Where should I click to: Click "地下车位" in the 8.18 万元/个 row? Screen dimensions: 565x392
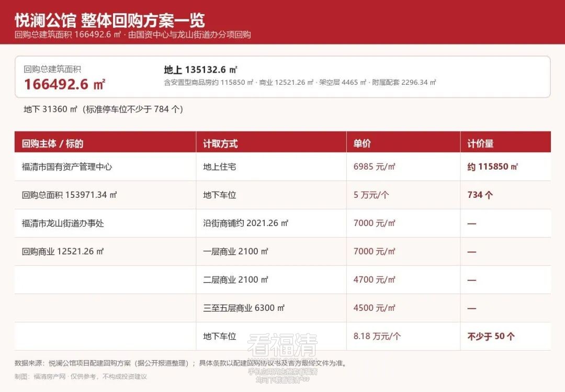click(x=219, y=337)
